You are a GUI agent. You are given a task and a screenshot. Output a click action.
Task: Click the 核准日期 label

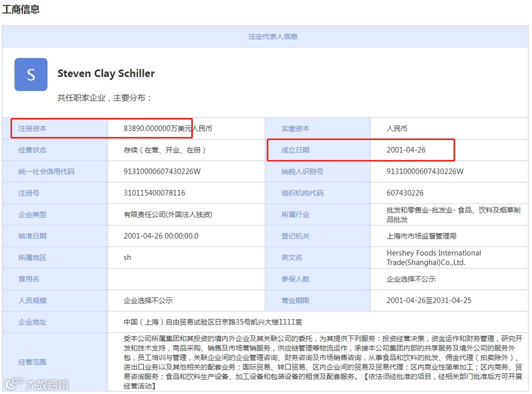point(32,236)
